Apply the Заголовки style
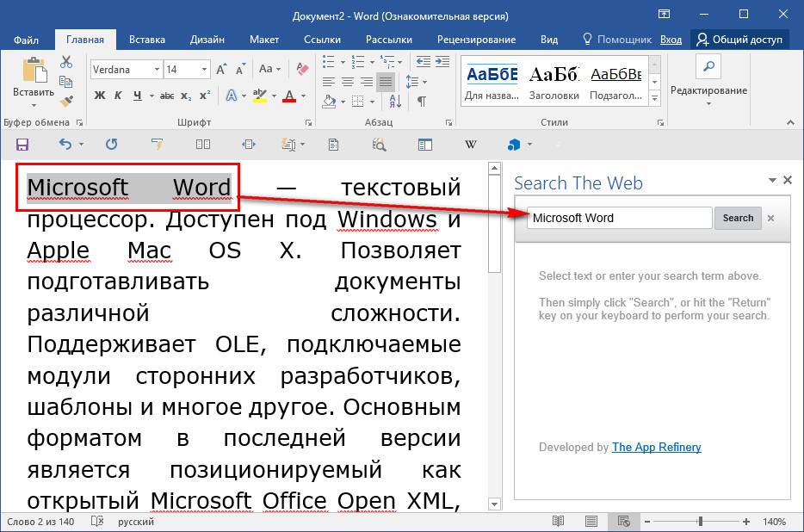This screenshot has width=804, height=532. [x=554, y=82]
